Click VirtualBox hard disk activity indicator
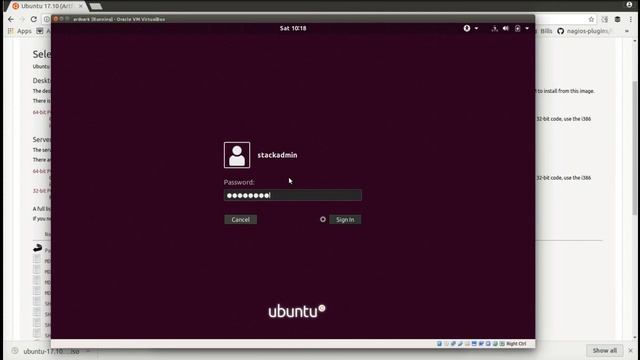Viewport: 640px width, 360px height. 439,344
